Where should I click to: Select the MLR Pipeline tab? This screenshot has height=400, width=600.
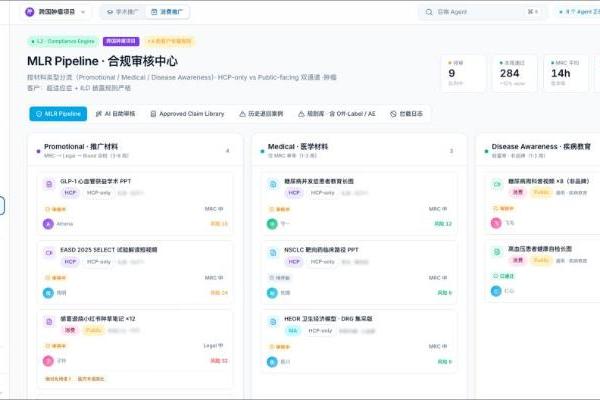tap(58, 114)
